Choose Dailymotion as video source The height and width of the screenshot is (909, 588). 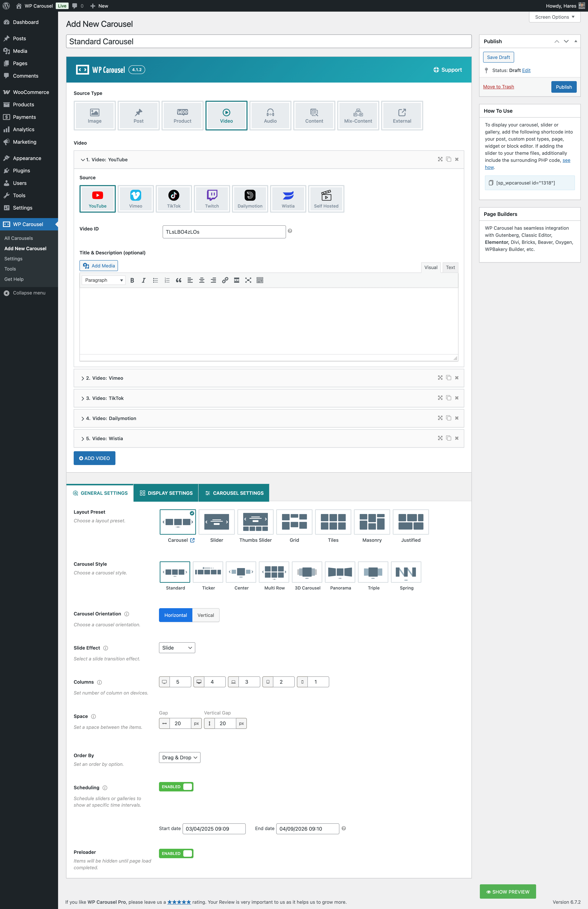pyautogui.click(x=250, y=199)
